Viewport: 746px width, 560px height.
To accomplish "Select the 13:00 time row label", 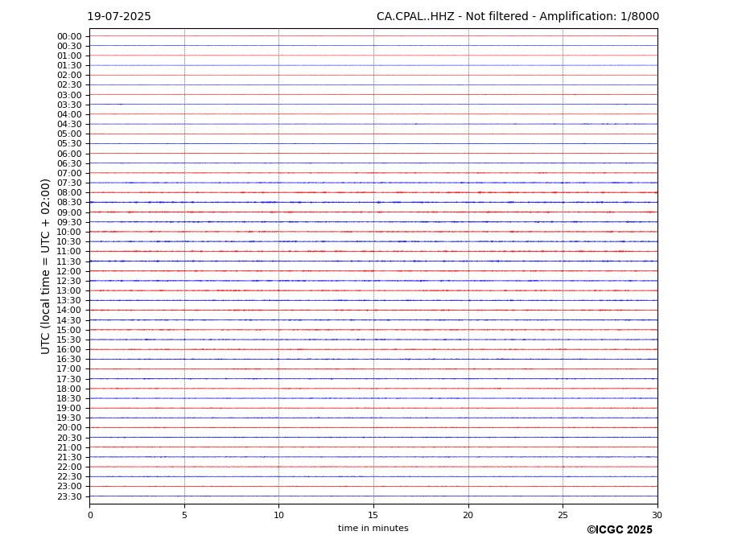I will (69, 290).
